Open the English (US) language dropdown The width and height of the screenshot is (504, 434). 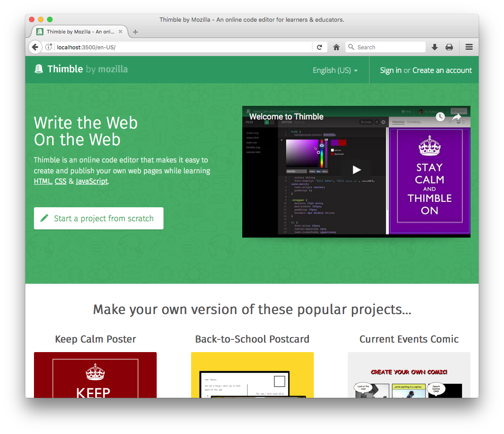click(x=335, y=70)
